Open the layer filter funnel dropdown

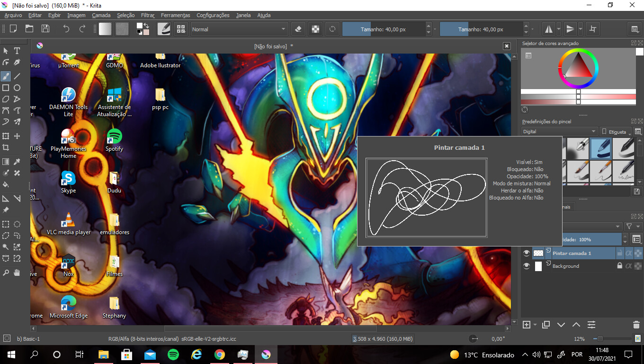coord(630,227)
